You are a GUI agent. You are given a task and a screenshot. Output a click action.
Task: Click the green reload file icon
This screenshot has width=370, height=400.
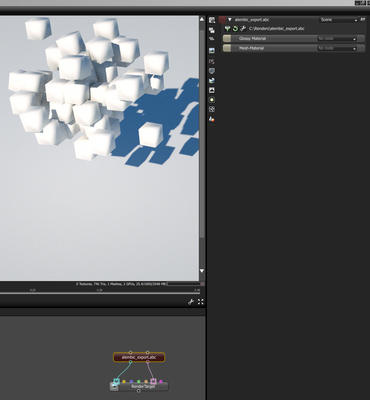click(235, 29)
